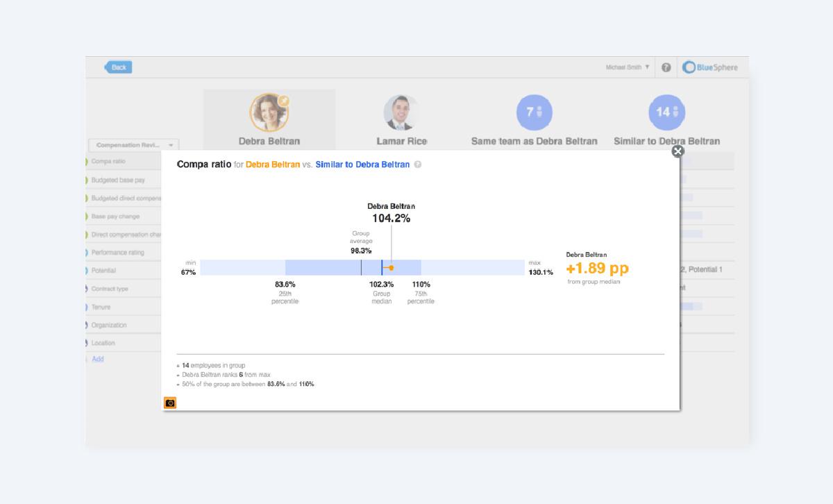Open the Michael Smith user menu
This screenshot has height=504, width=833.
click(x=628, y=67)
